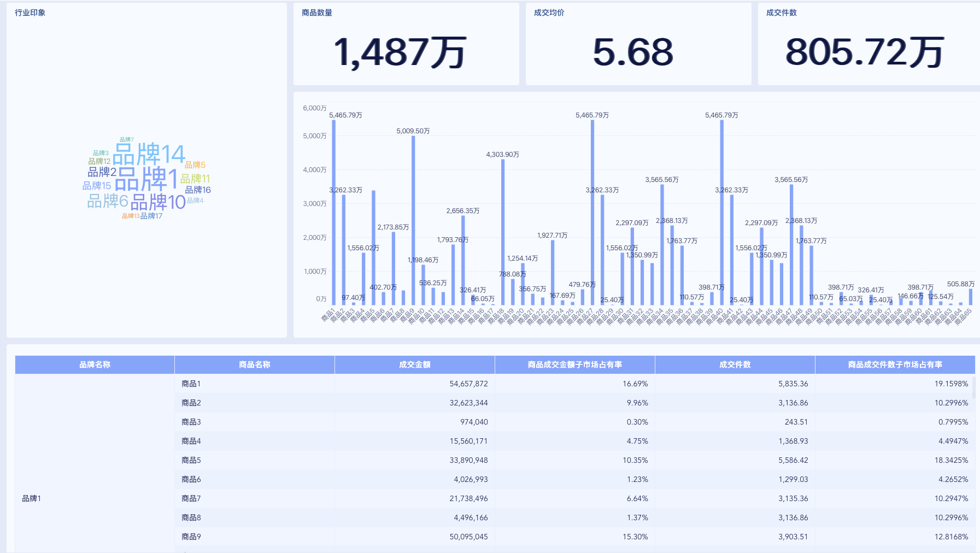Viewport: 980px width, 553px height.
Task: Select 品牌10 in the word cloud
Action: [158, 202]
